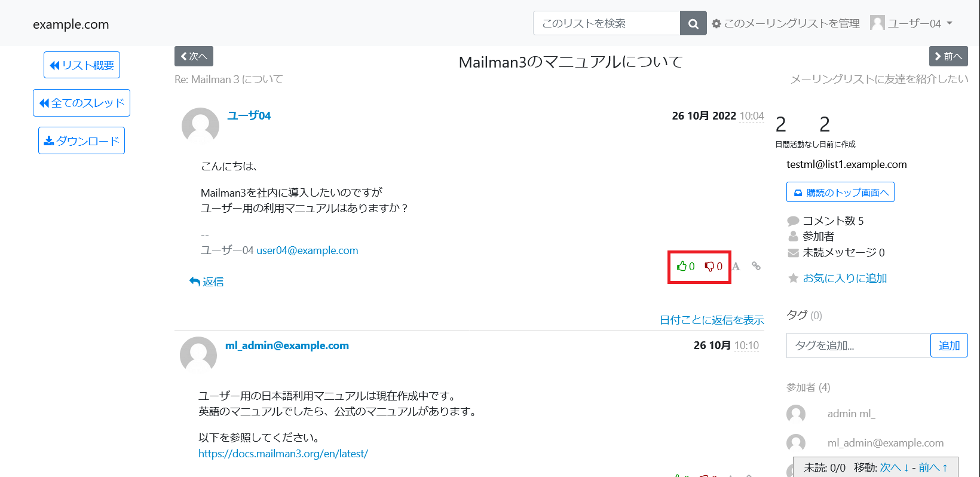This screenshot has width=980, height=477.
Task: Click the リスト概要 button
Action: [82, 65]
